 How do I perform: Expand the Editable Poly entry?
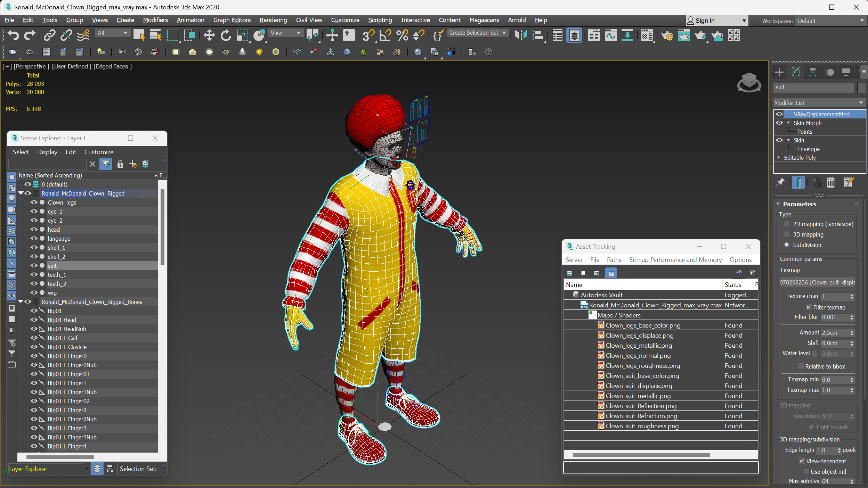779,157
